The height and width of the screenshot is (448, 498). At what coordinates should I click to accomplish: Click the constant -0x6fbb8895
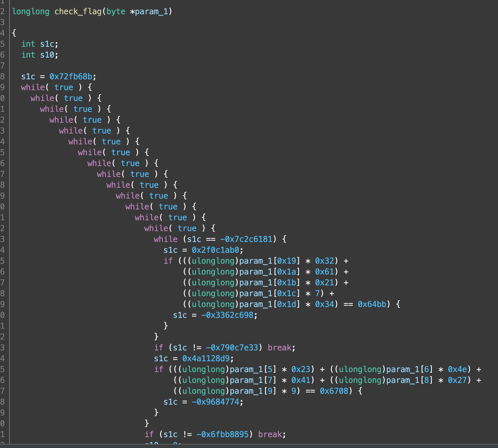click(x=223, y=434)
